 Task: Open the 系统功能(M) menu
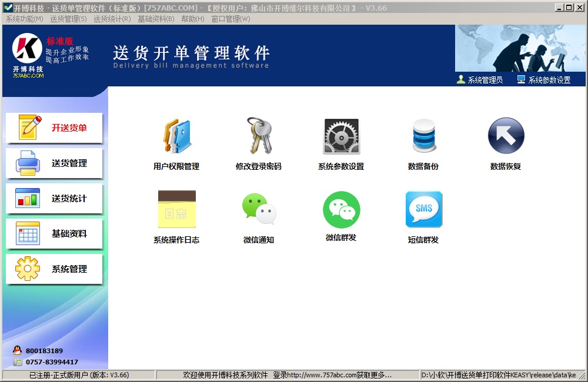point(24,19)
